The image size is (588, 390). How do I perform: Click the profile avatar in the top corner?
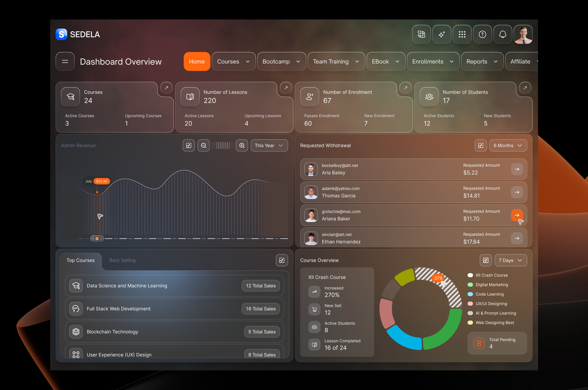(523, 34)
